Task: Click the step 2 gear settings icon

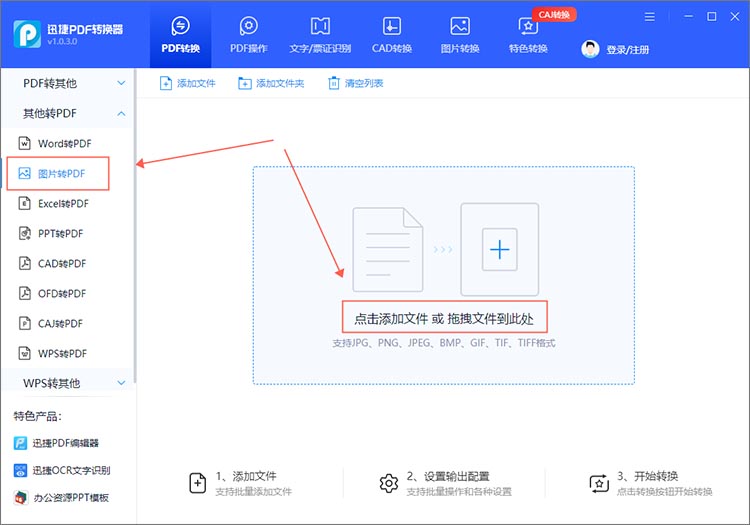Action: (x=389, y=483)
